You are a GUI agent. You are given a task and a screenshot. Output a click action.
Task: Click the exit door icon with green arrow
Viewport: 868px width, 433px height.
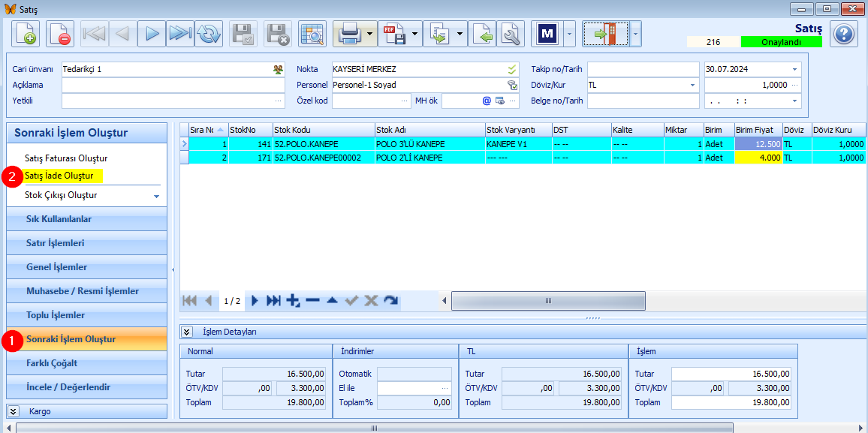[x=606, y=35]
